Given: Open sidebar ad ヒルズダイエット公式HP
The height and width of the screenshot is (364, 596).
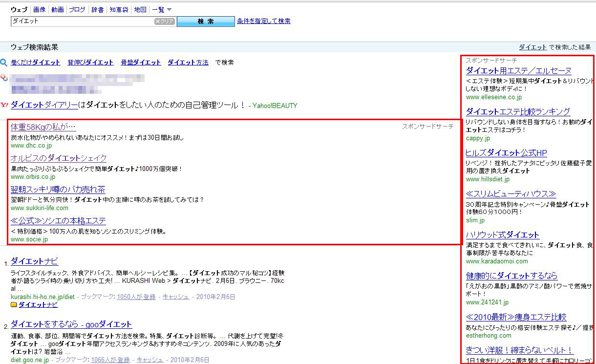Looking at the screenshot, I should pyautogui.click(x=507, y=153).
